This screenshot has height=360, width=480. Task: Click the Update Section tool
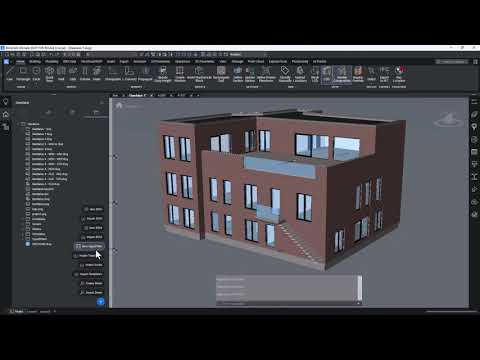250,74
